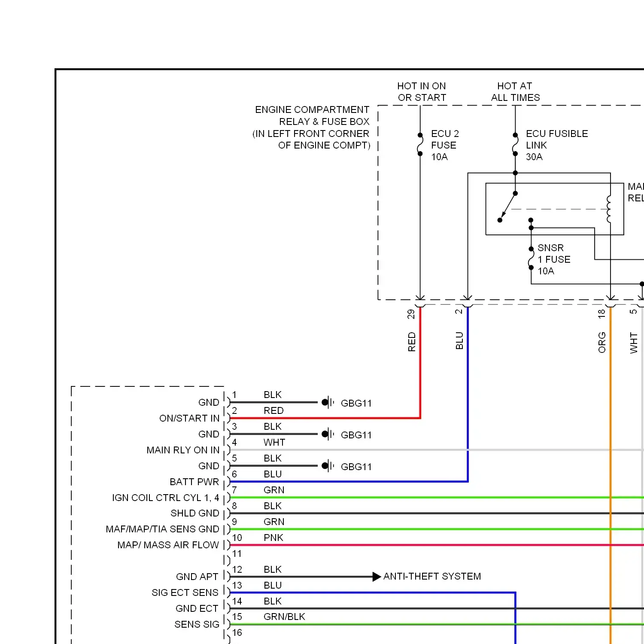Click the main relay switch contact
644x644 pixels.
coord(507,207)
